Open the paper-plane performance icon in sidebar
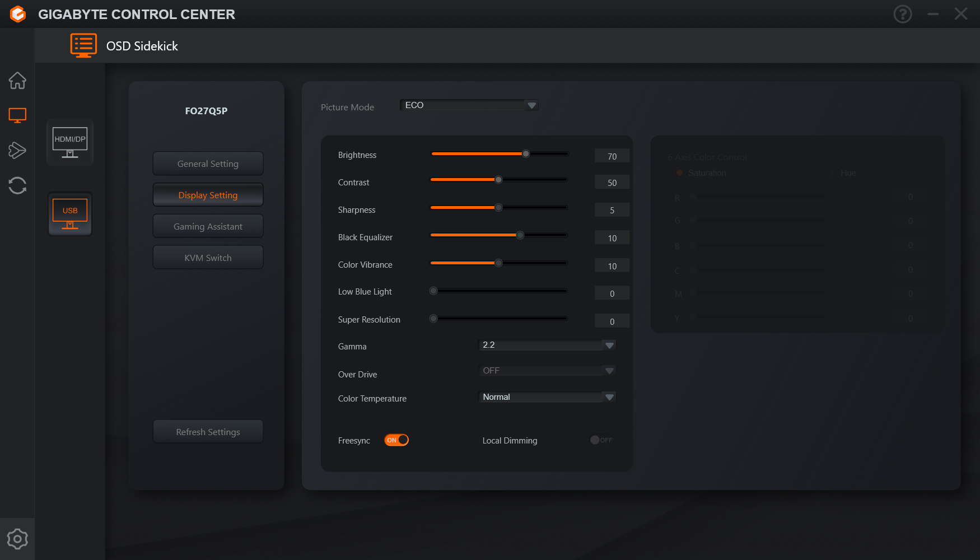This screenshot has height=560, width=980. tap(17, 150)
